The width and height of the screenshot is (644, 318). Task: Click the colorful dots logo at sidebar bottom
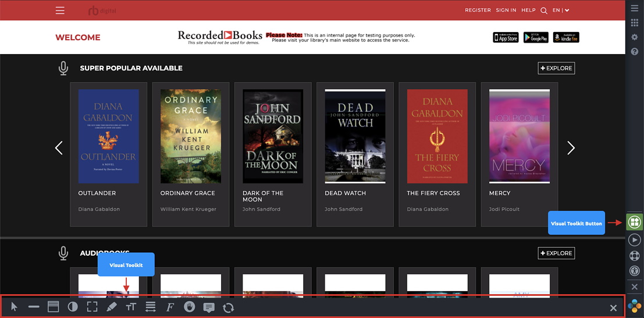[x=635, y=306]
